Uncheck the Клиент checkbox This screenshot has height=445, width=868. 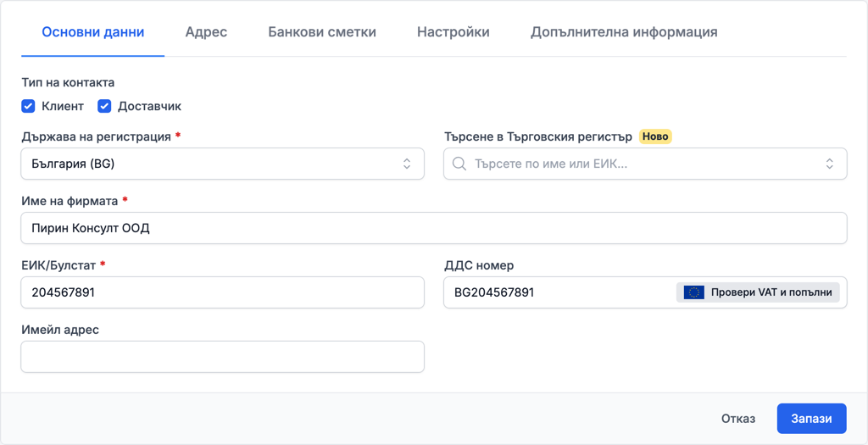[x=28, y=106]
